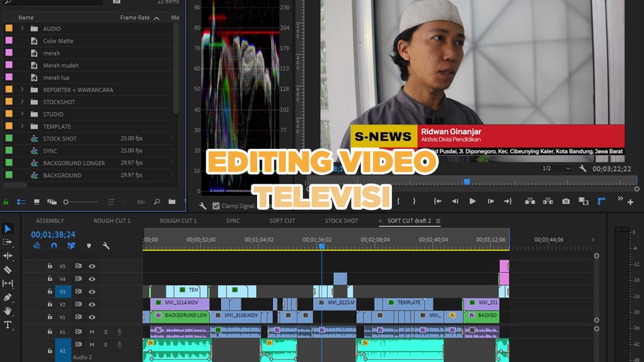Switch to SOFT CUT sequence tab
644x362 pixels.
[x=282, y=221]
